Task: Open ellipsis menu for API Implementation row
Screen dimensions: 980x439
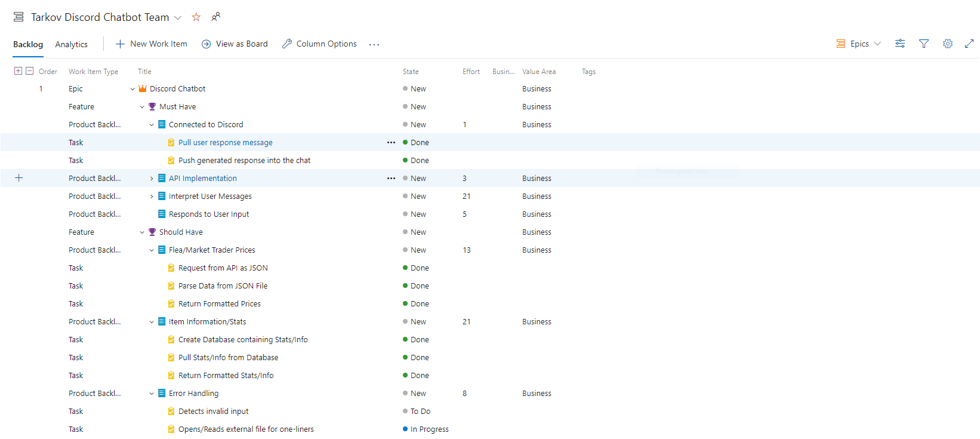Action: tap(391, 179)
